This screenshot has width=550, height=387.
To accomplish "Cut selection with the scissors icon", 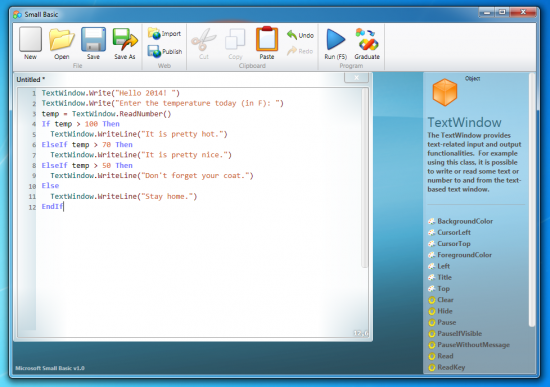I will coord(204,44).
